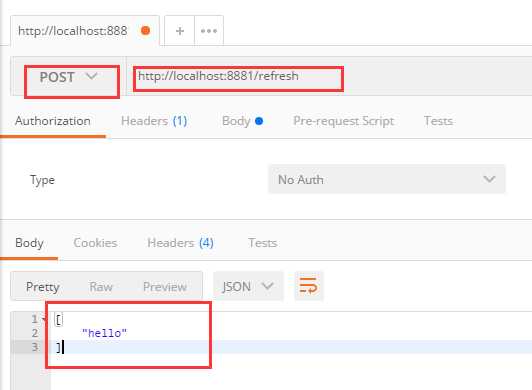Open the request Body tab
The height and width of the screenshot is (390, 532).
(242, 121)
